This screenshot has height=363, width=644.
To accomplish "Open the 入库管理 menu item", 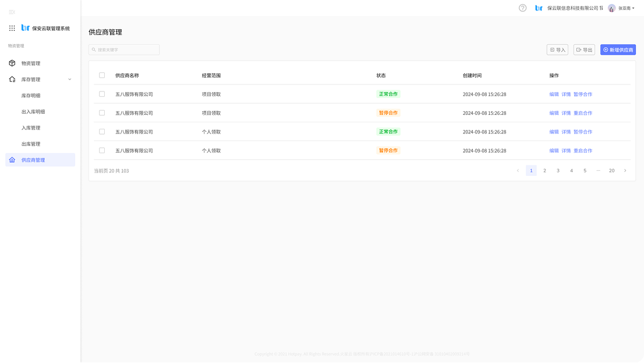I will point(31,128).
